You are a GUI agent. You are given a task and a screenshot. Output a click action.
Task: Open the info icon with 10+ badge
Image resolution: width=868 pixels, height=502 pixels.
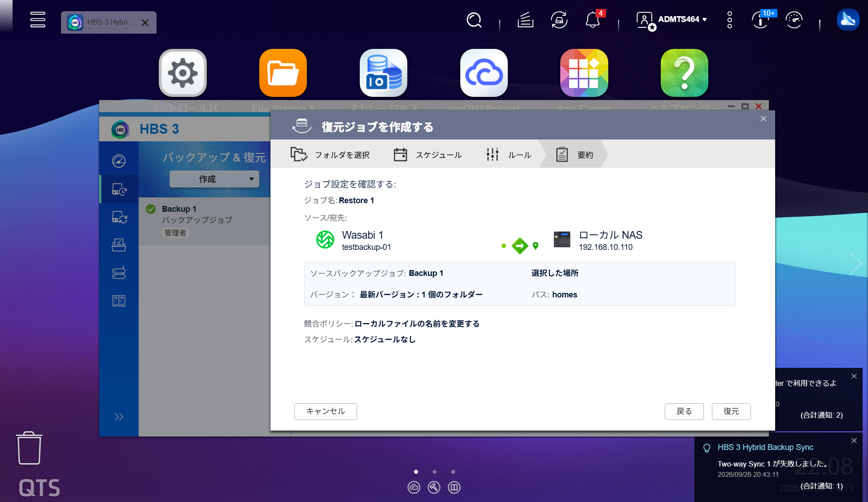[760, 20]
